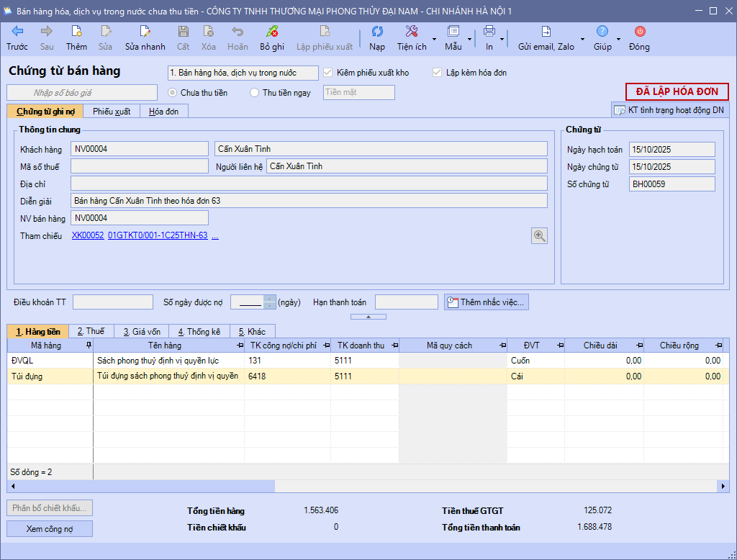737x560 pixels.
Task: Open the Thuế tab in the grid
Action: pyautogui.click(x=91, y=331)
